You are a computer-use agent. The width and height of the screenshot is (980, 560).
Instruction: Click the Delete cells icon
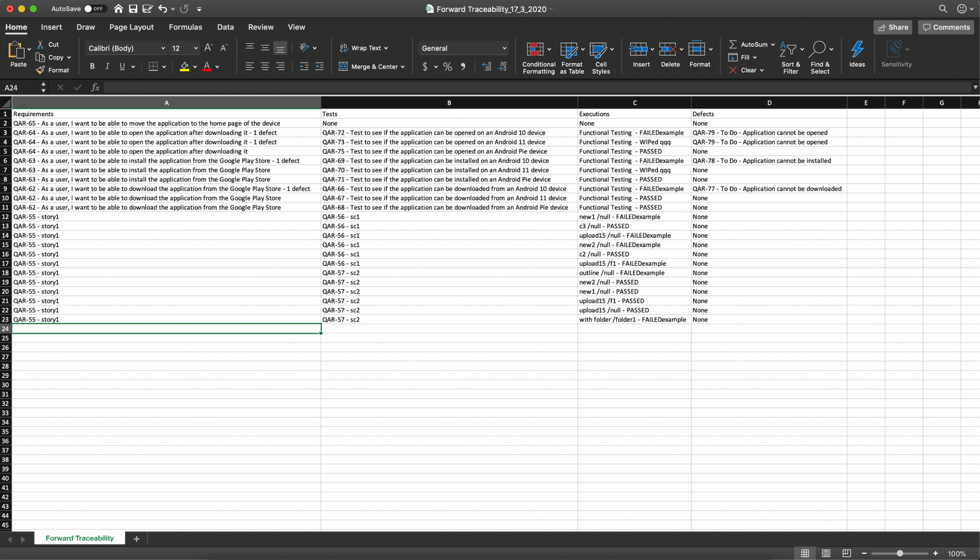(x=668, y=49)
